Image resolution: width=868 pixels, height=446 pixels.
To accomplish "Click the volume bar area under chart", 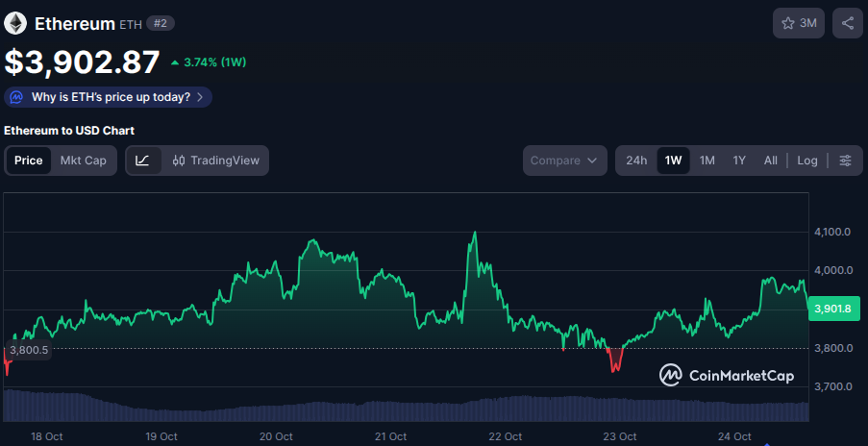I will [x=404, y=409].
